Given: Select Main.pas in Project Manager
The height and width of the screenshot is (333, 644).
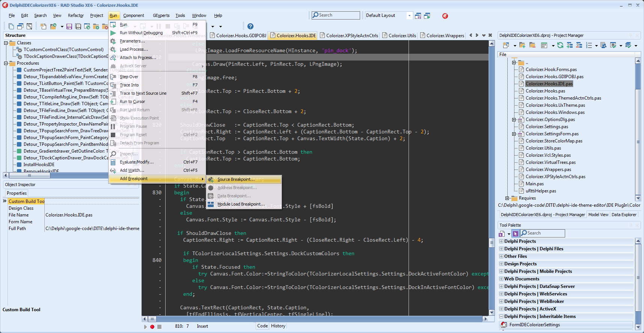Looking at the screenshot, I should pyautogui.click(x=534, y=184).
